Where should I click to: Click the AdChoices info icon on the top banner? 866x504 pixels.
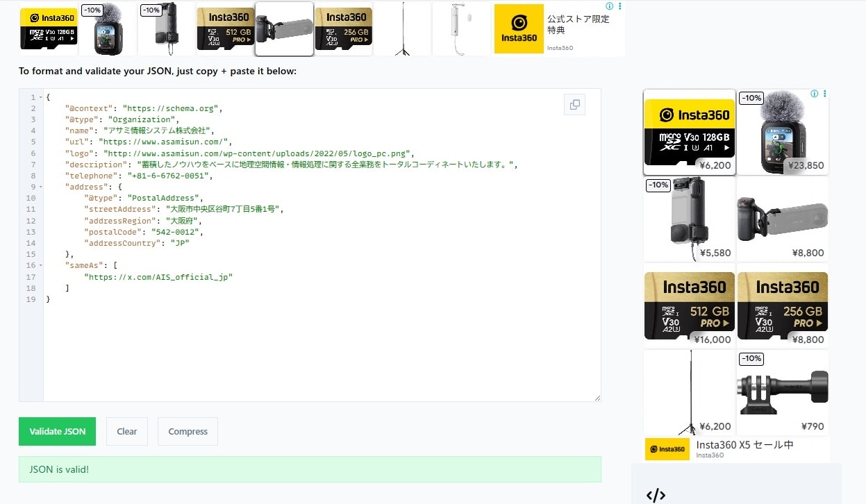(x=609, y=6)
